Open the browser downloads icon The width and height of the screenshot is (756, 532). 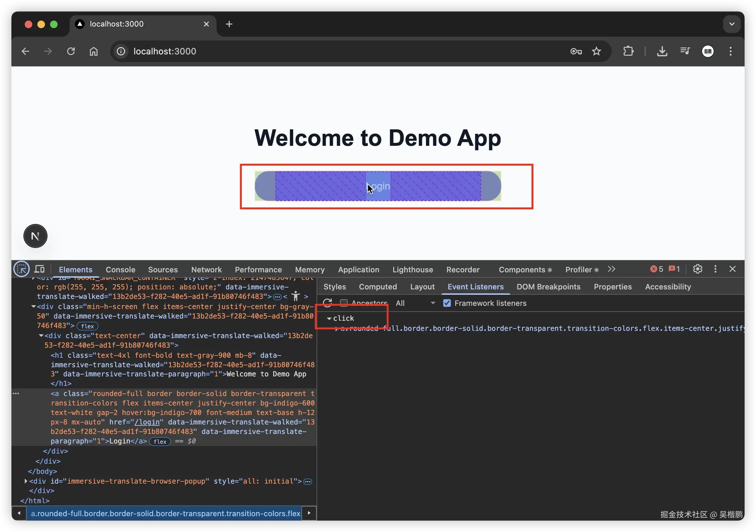[662, 51]
